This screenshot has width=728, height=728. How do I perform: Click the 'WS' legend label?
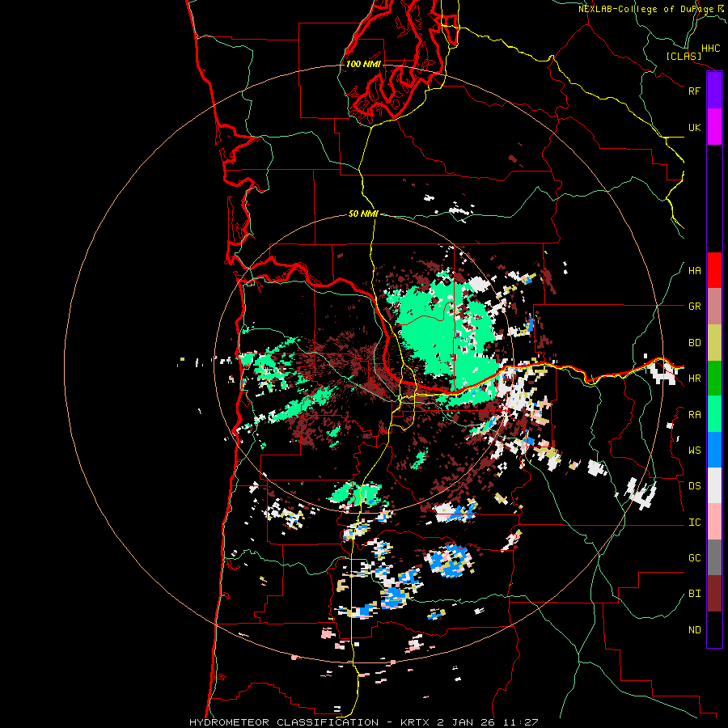[x=694, y=451]
